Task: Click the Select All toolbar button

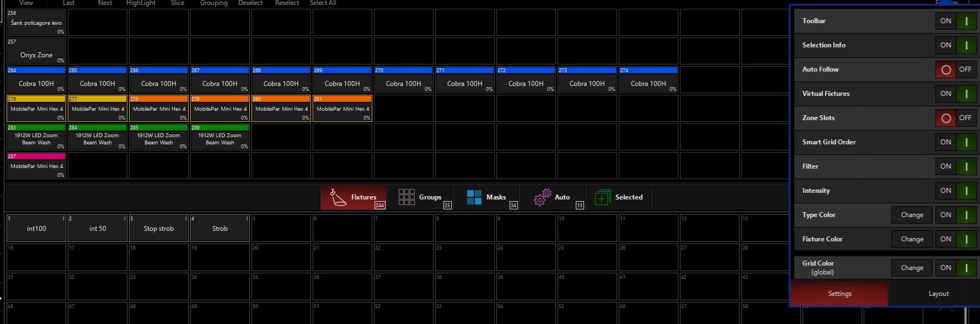Action: click(x=323, y=3)
